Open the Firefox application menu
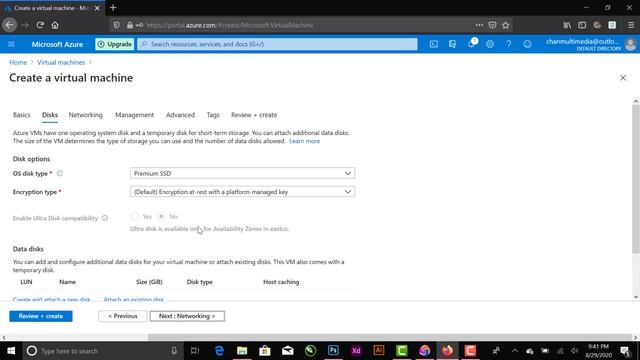 point(631,25)
